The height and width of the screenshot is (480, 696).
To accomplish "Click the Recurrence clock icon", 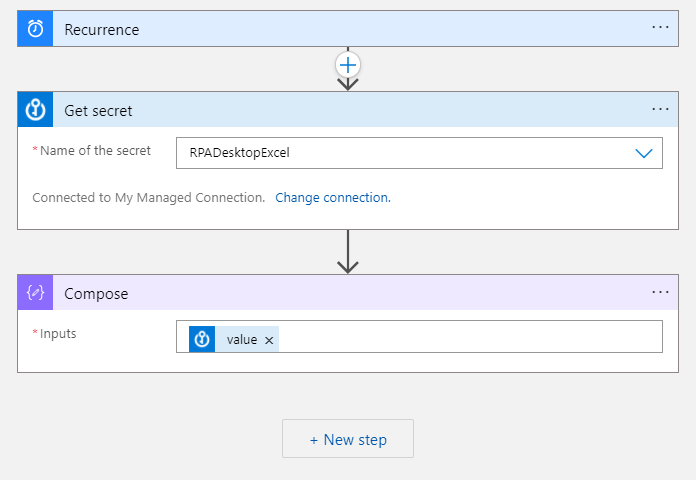I will [x=36, y=29].
